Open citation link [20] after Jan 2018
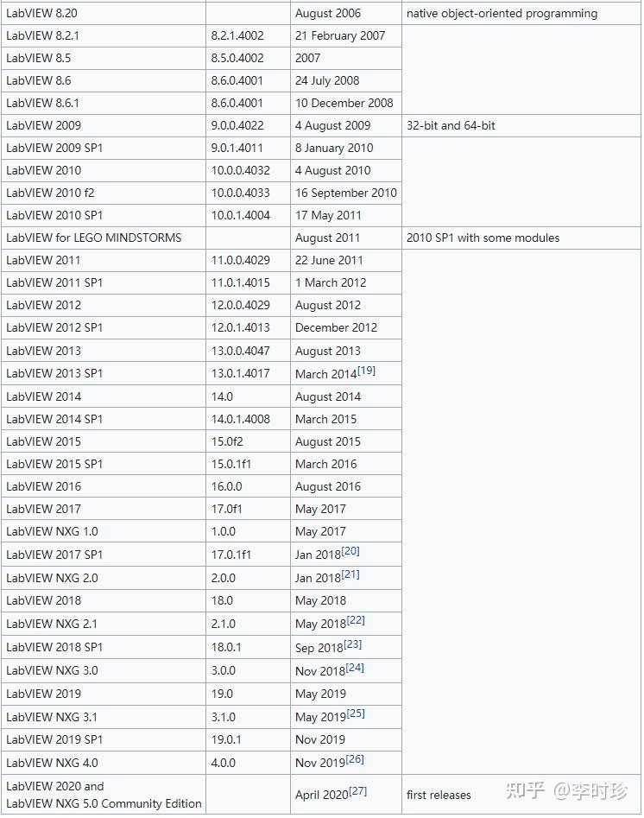Image resolution: width=644 pixels, height=818 pixels. point(350,551)
